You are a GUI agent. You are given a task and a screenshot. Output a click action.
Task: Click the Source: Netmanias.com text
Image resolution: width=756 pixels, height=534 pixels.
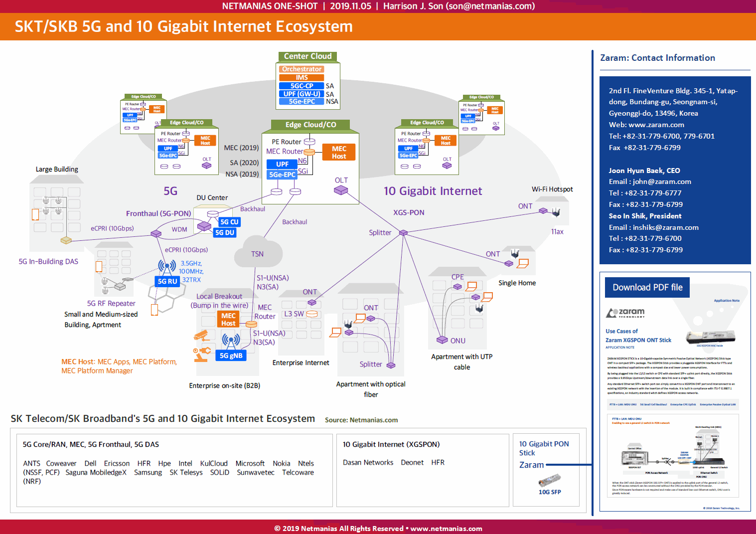(361, 420)
